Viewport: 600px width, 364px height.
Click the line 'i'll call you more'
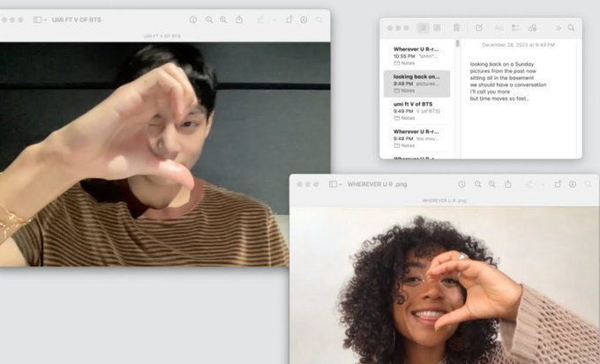point(490,92)
